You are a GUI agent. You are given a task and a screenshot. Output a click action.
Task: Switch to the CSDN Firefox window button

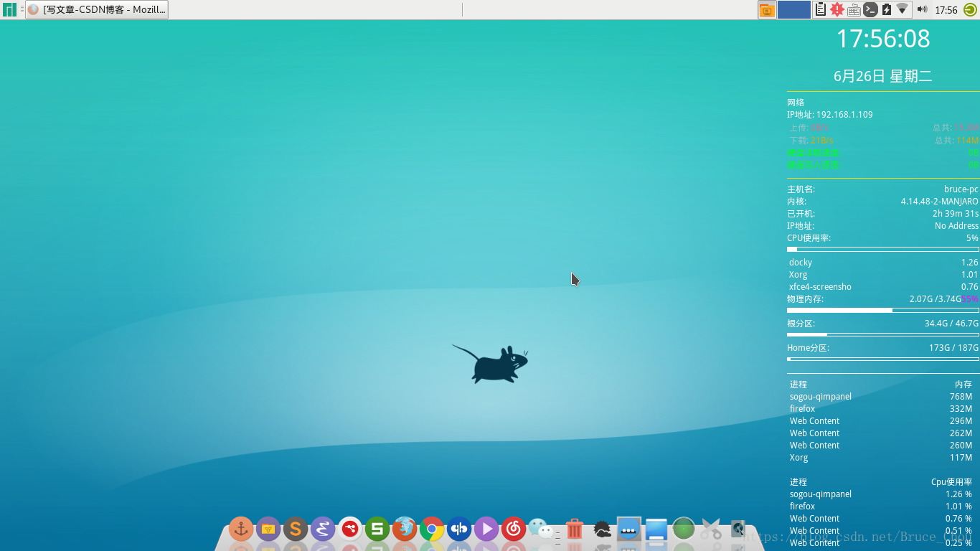click(97, 9)
